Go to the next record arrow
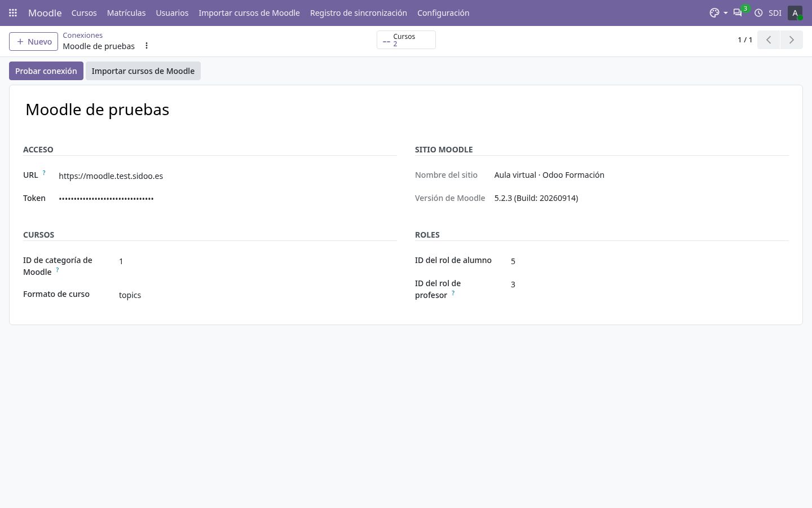 pos(792,40)
